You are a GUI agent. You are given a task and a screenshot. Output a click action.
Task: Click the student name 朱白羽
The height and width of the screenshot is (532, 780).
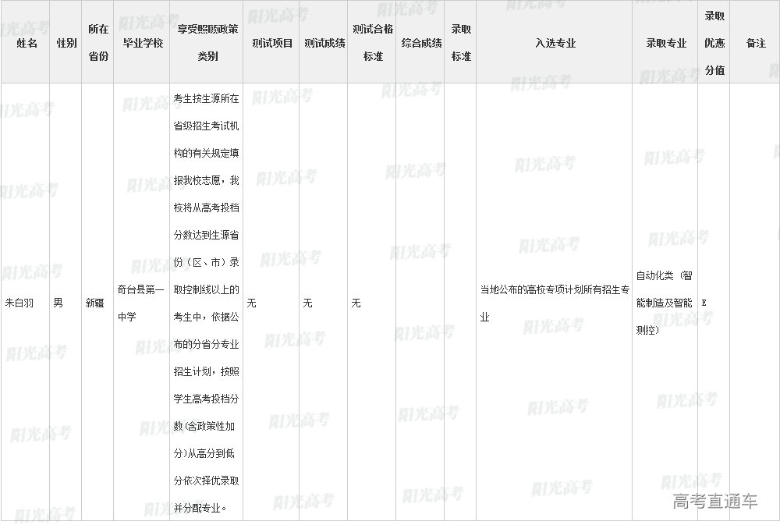(21, 303)
